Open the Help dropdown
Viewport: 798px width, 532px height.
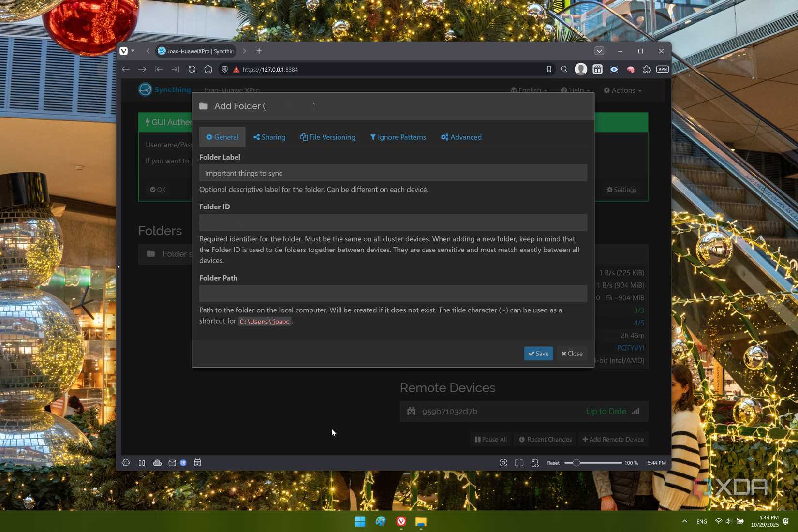coord(575,90)
